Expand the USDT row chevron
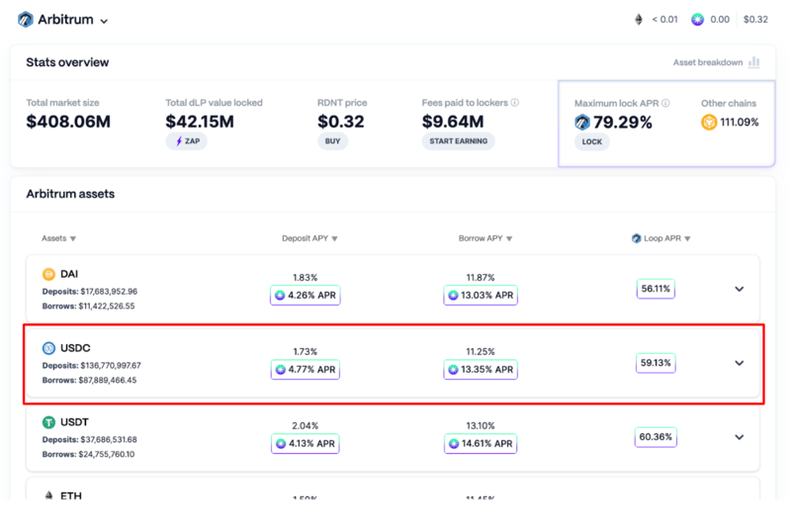 tap(739, 437)
